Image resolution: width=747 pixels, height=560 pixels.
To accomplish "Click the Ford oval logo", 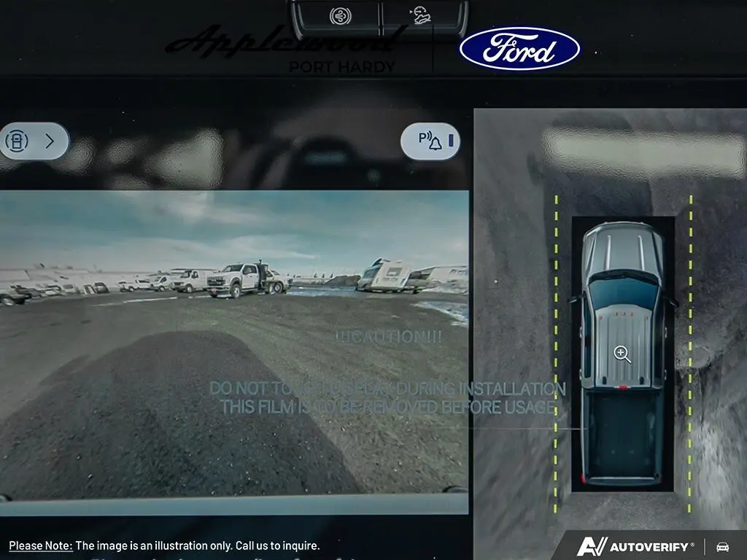I will point(519,48).
